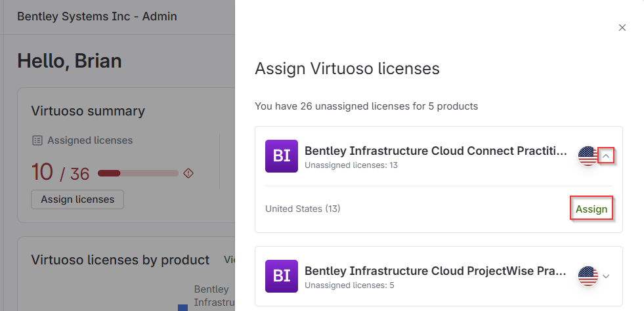Viewport: 644px width, 311px height.
Task: Click the "Virtuoso summary" heading
Action: click(x=88, y=111)
